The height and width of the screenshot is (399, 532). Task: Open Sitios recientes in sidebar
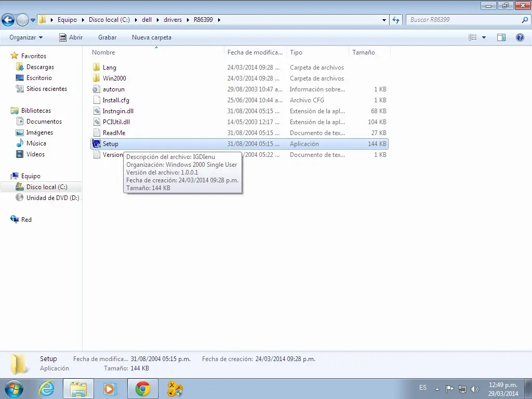pyautogui.click(x=46, y=88)
